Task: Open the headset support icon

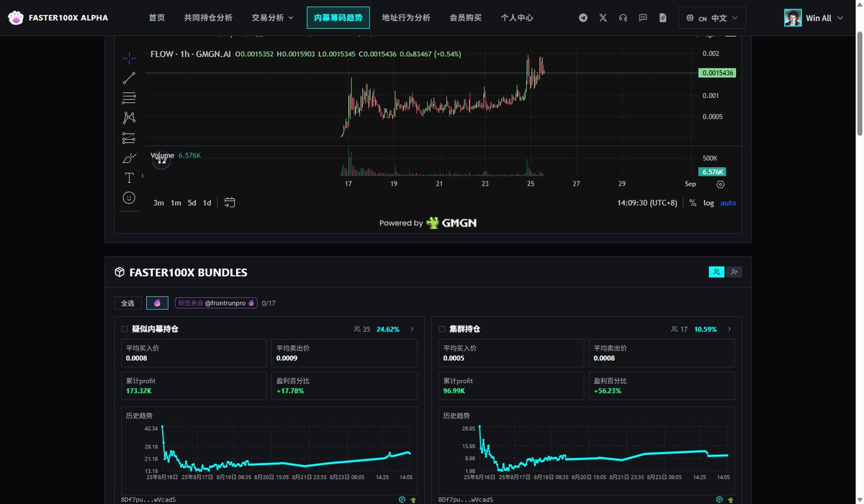Action: tap(623, 17)
